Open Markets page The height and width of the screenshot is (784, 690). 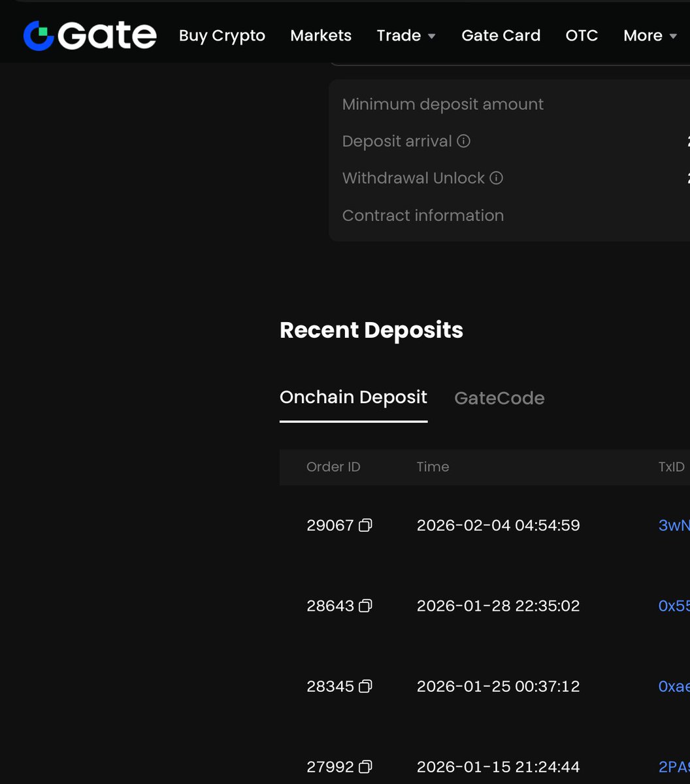[x=321, y=35]
